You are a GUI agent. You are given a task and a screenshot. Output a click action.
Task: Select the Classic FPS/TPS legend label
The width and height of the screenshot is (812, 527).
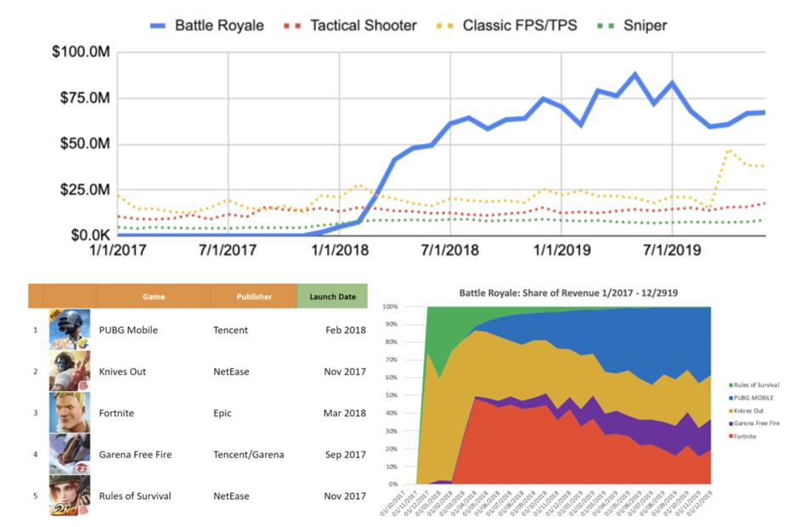point(520,25)
